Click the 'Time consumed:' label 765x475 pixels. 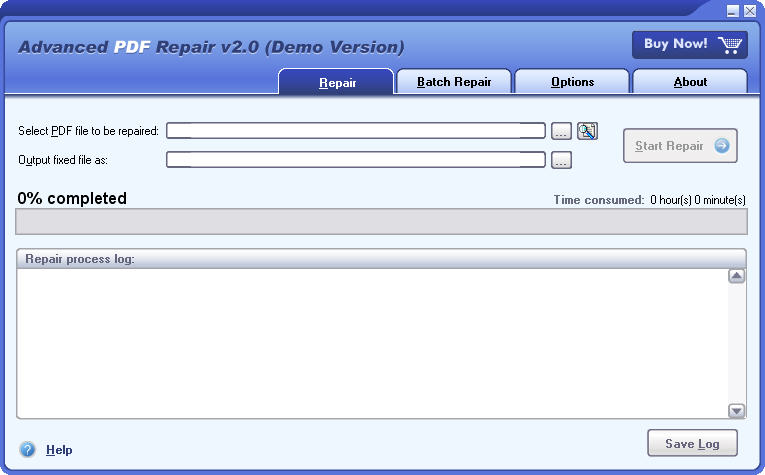point(599,200)
